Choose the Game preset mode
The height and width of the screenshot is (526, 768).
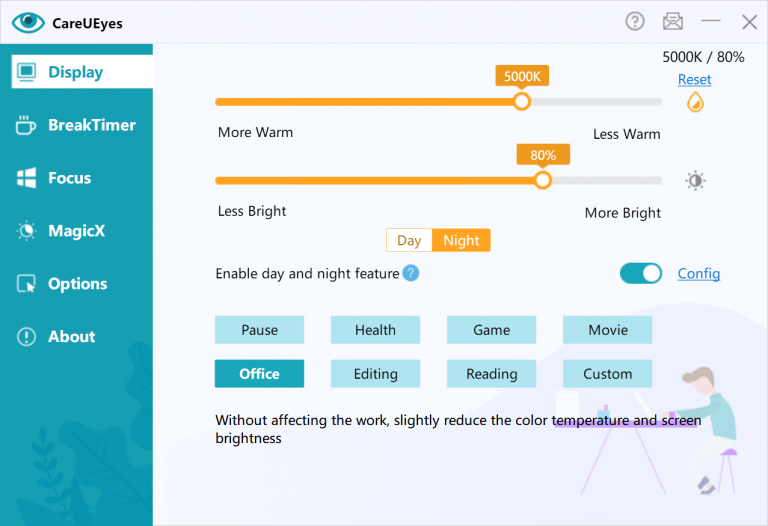491,330
